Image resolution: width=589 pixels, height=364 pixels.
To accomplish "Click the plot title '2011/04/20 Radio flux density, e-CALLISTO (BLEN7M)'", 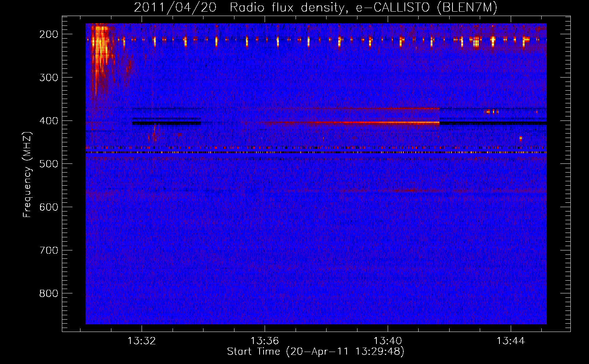I will click(316, 7).
